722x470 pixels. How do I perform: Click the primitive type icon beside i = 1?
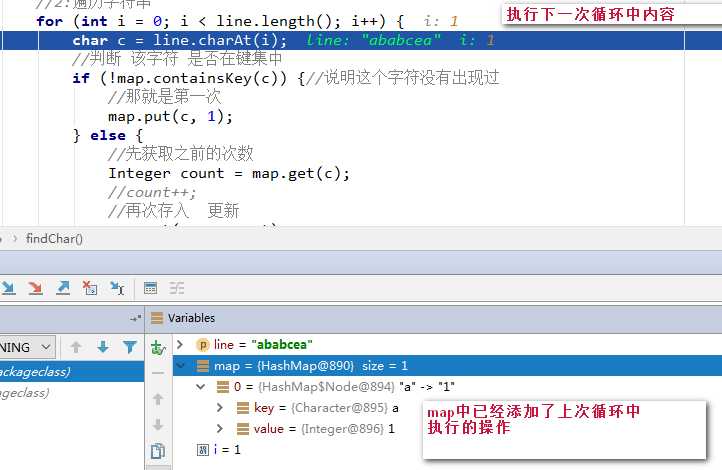203,450
